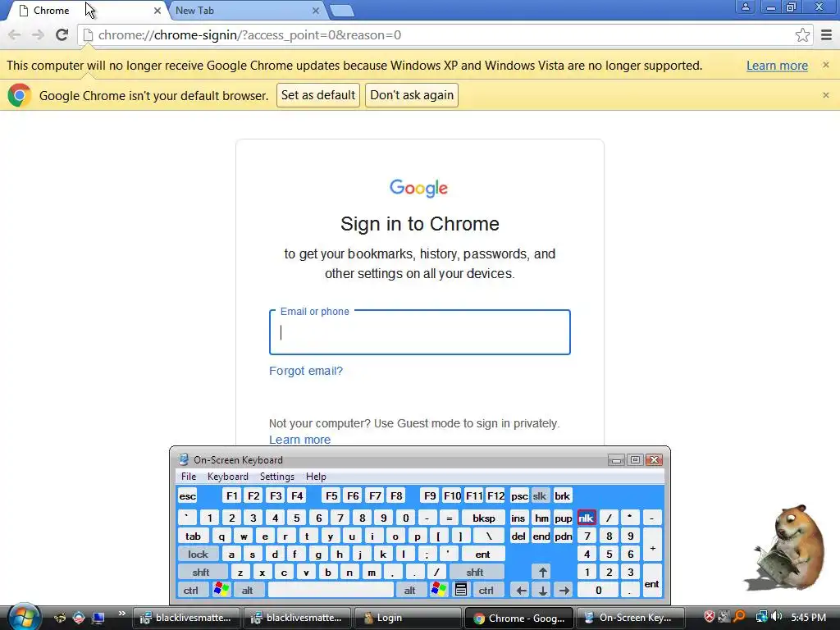840x630 pixels.
Task: Click the F5 key
Action: click(x=331, y=495)
